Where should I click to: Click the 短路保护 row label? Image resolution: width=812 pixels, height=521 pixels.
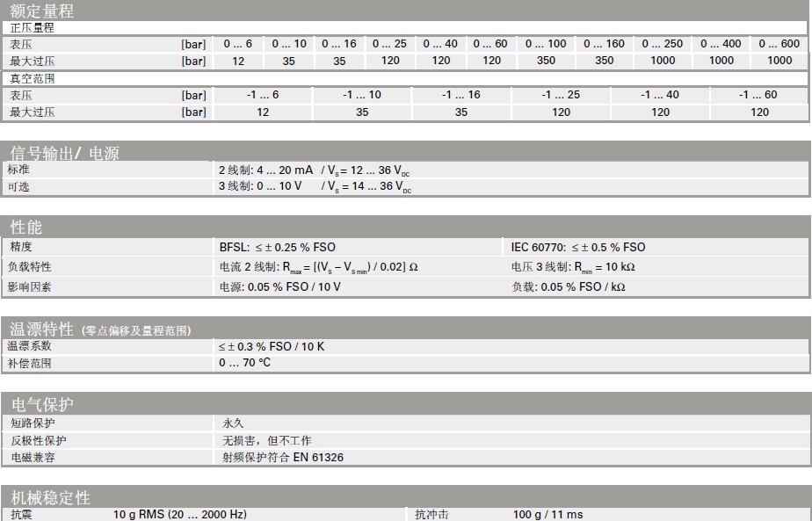[33, 423]
